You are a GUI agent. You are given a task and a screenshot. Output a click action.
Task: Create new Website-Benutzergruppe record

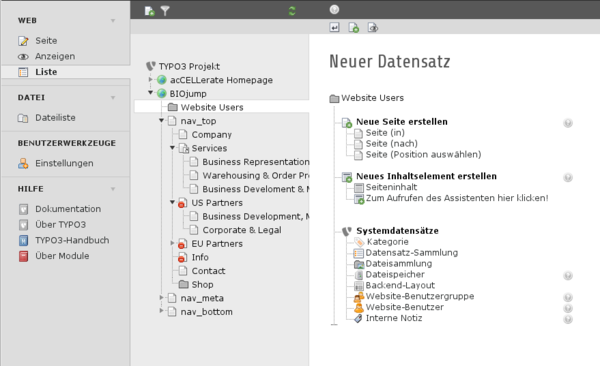tap(420, 296)
